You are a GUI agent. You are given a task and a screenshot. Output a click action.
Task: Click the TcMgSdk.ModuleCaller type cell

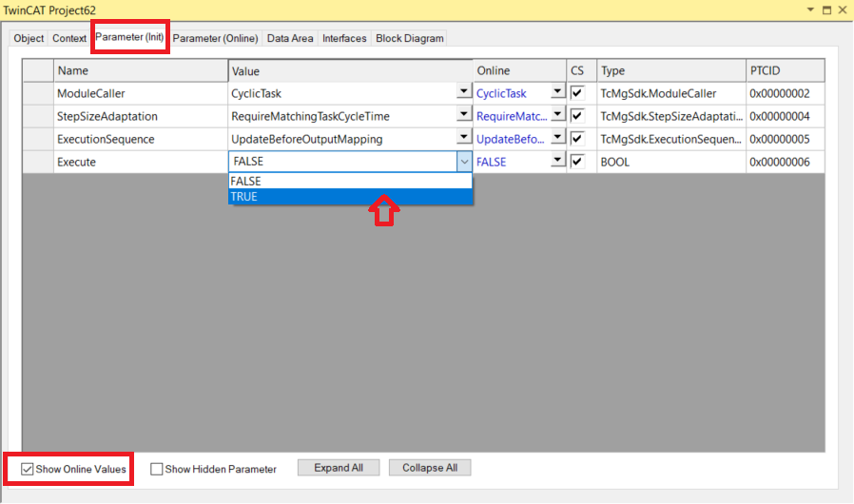(x=671, y=93)
